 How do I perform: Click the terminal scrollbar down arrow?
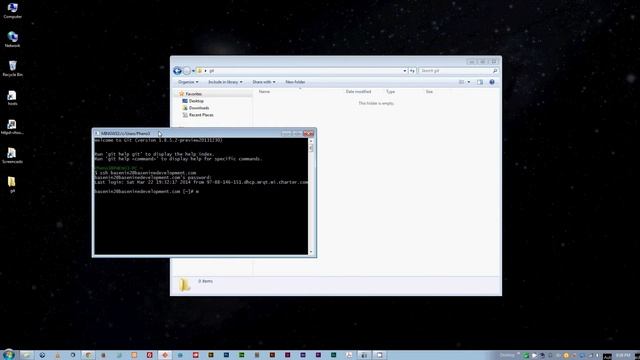[311, 252]
